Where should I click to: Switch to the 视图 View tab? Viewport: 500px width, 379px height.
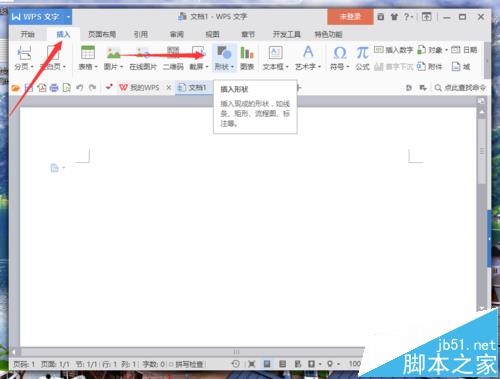point(212,34)
